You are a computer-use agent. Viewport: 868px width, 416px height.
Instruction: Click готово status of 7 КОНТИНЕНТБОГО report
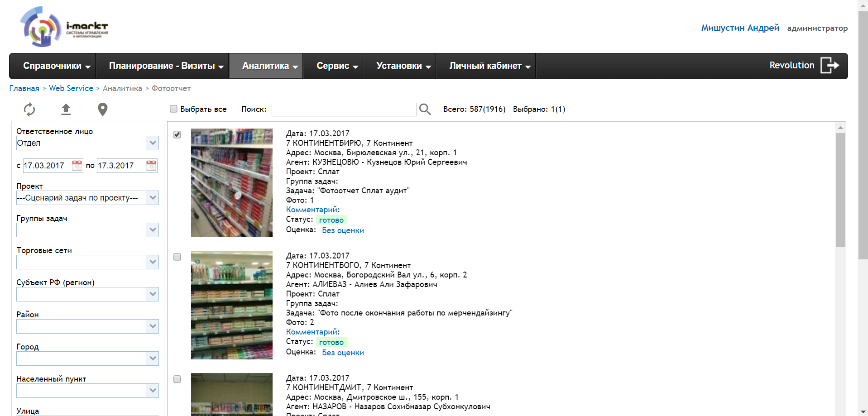(x=331, y=342)
